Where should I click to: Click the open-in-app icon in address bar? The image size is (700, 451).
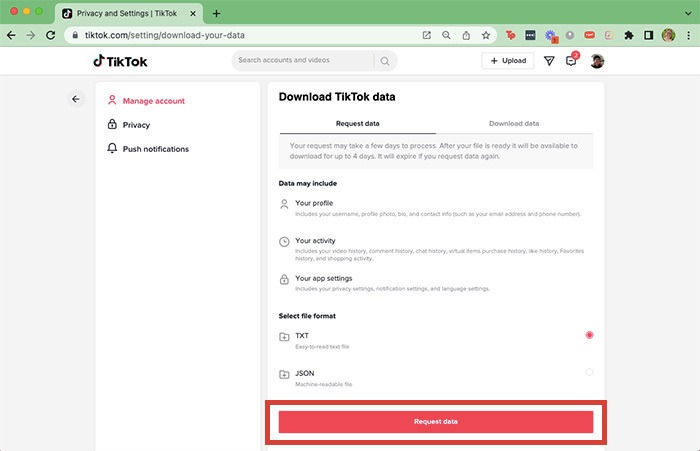(x=426, y=35)
